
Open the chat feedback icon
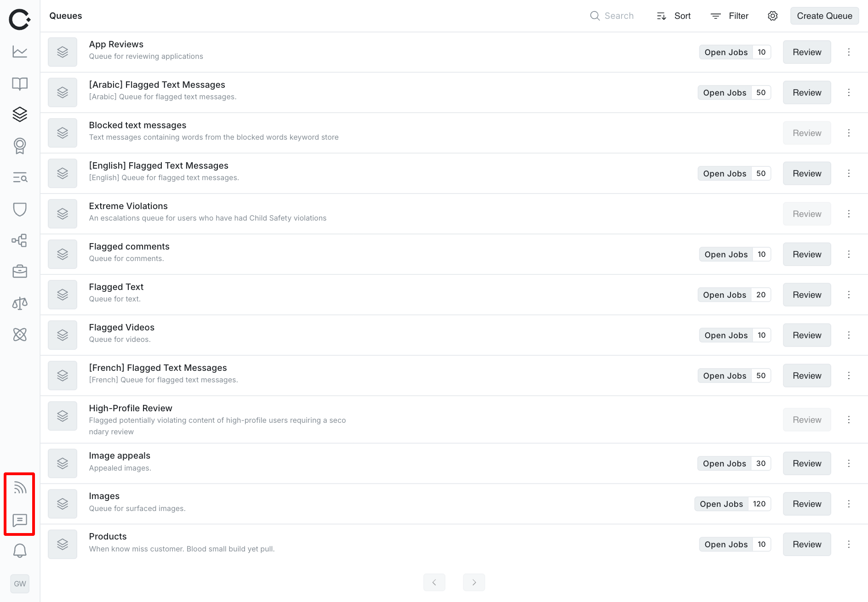[x=20, y=521]
